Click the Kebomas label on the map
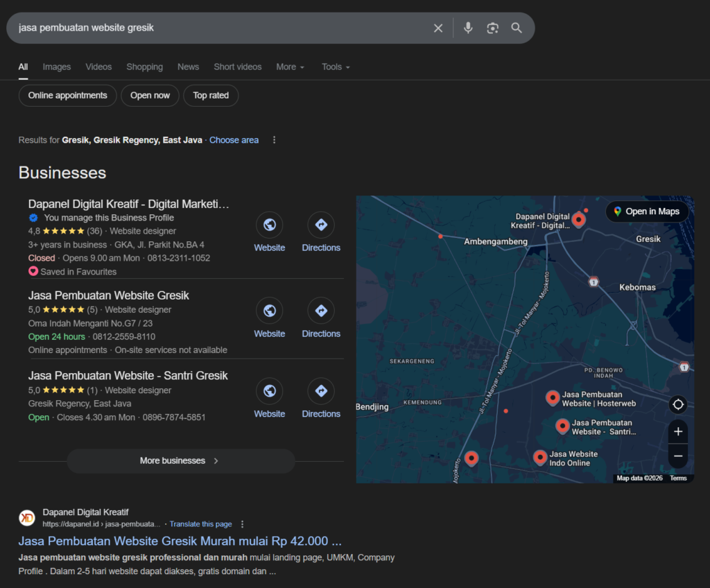Viewport: 710px width, 588px height. coord(637,287)
